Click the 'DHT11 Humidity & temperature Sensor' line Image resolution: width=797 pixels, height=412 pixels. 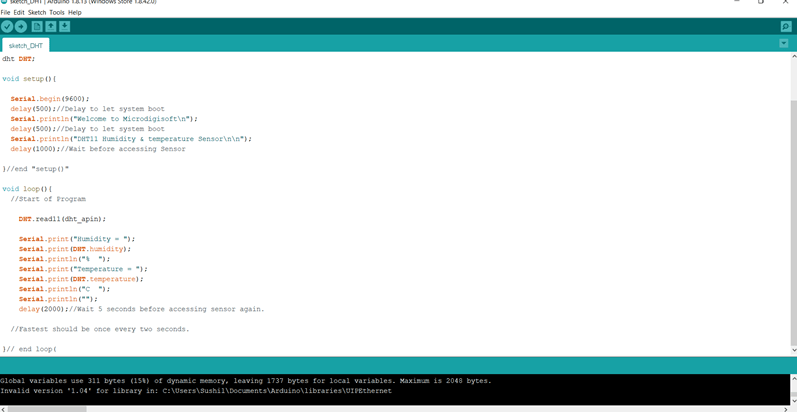pyautogui.click(x=131, y=139)
